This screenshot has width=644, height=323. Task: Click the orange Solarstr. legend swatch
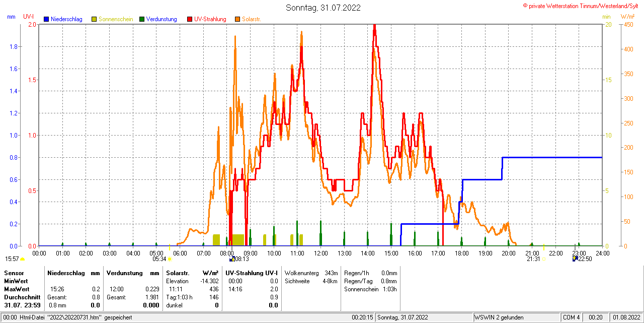coord(237,19)
